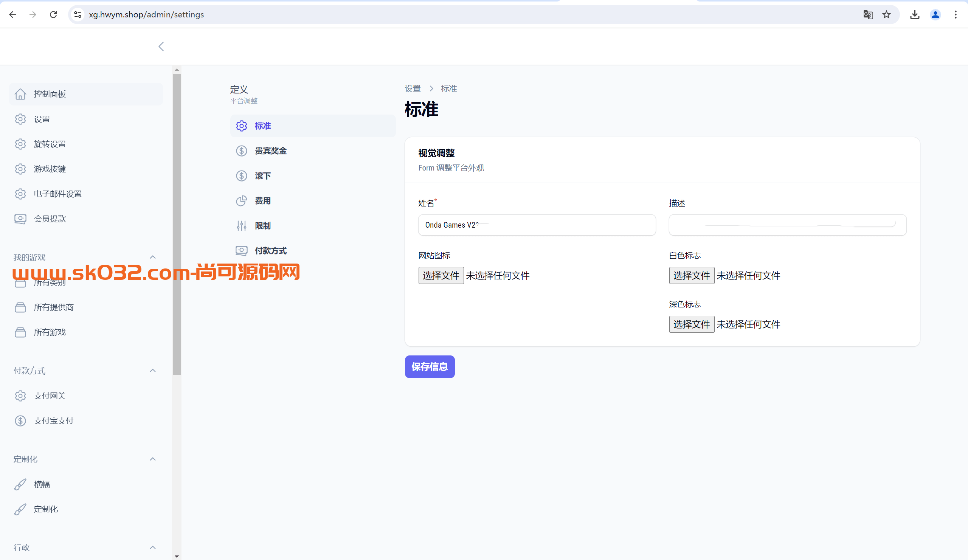
Task: Open 电子邮件设置 in the sidebar
Action: coord(86,194)
